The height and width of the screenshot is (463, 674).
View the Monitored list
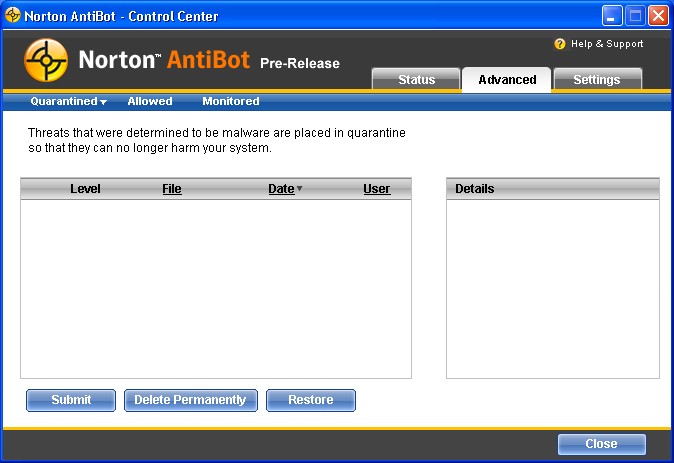point(231,101)
